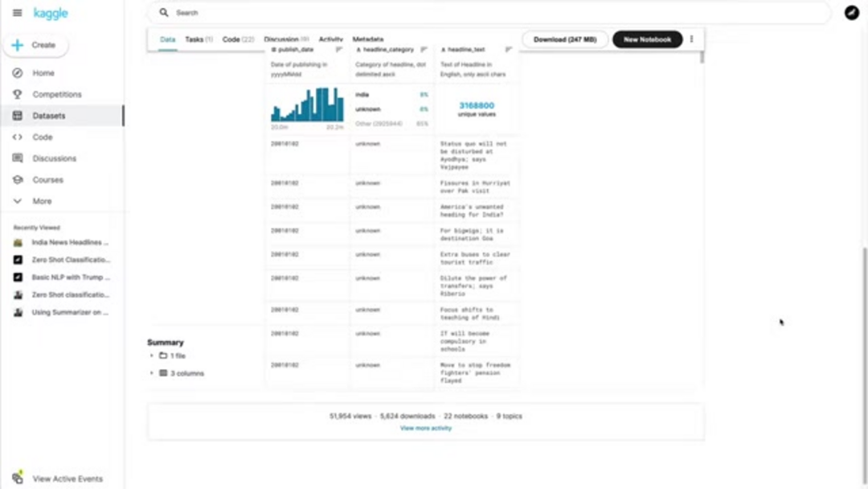Viewport: 868px width, 489px height.
Task: Open Competitions via the trophy icon
Action: (18, 94)
